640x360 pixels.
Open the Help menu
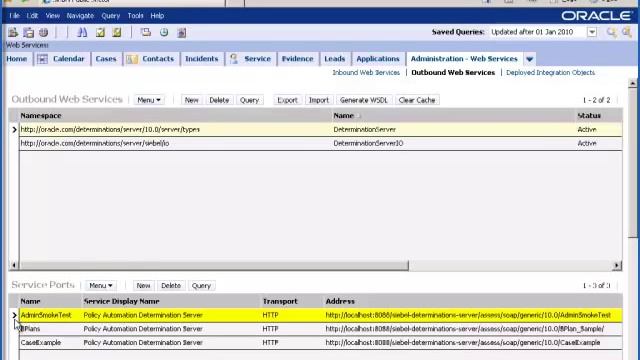[157, 16]
